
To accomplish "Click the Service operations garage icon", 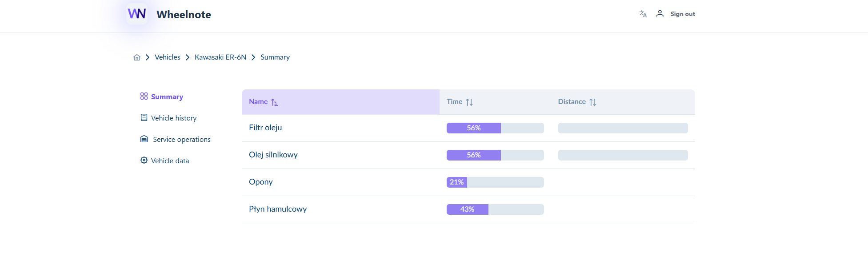I will (x=144, y=139).
